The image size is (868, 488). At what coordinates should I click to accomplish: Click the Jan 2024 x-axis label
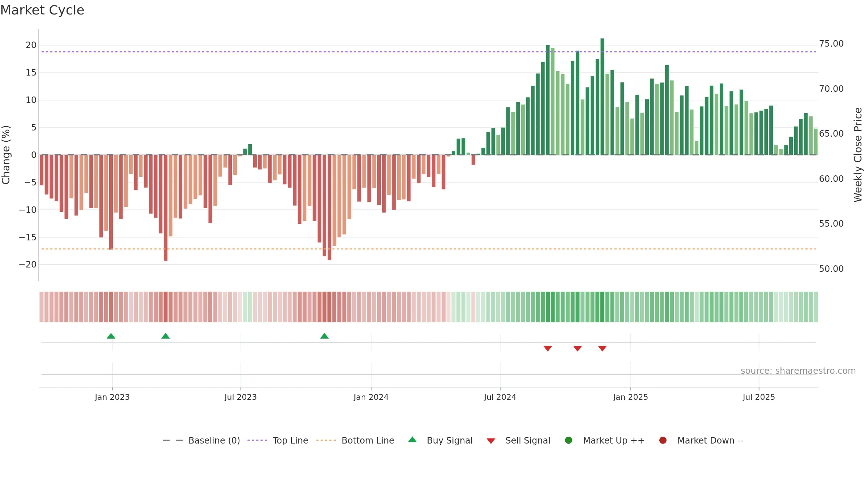(371, 397)
